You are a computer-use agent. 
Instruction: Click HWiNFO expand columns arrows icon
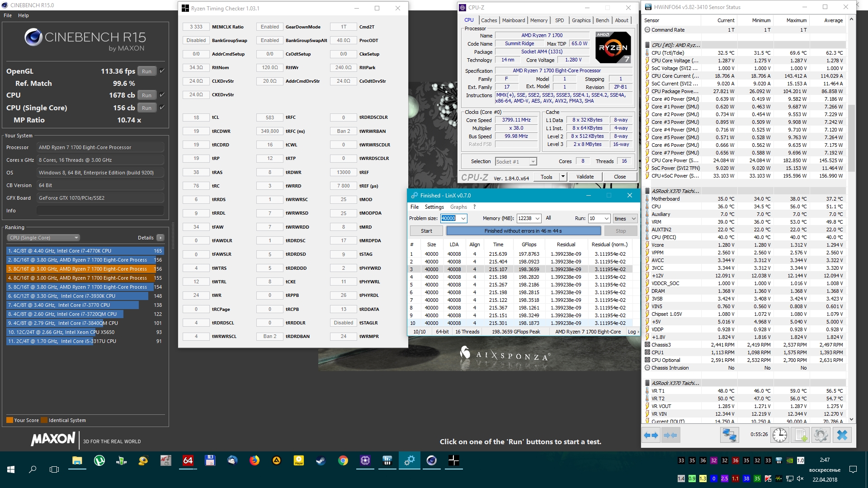651,435
